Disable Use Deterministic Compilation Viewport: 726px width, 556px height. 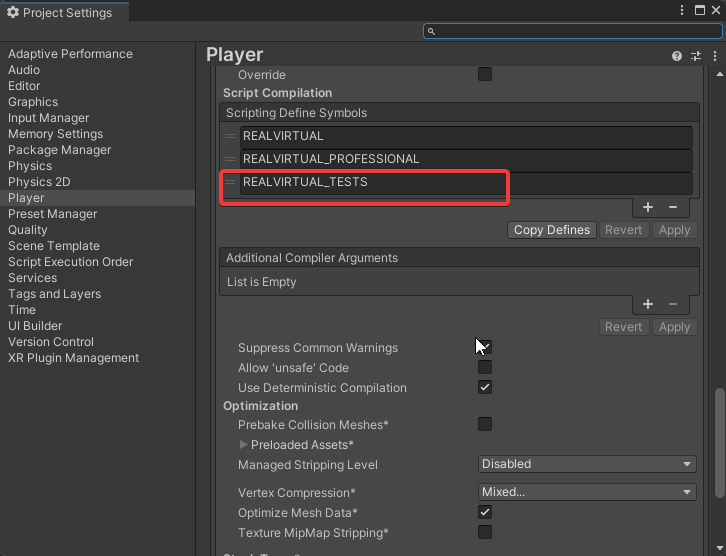coord(485,388)
